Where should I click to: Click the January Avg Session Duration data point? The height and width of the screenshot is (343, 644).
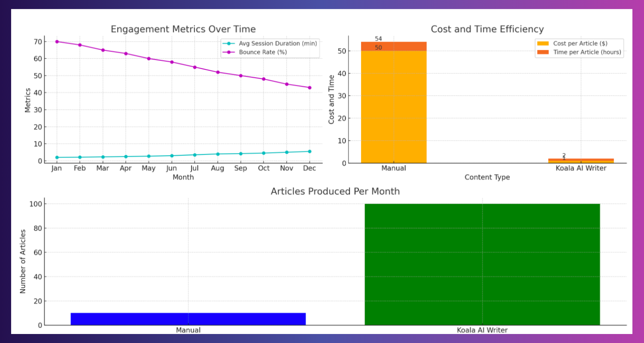[57, 157]
